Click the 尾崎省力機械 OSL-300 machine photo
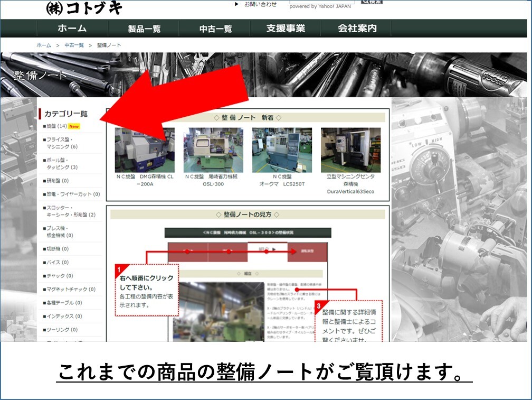 click(213, 150)
